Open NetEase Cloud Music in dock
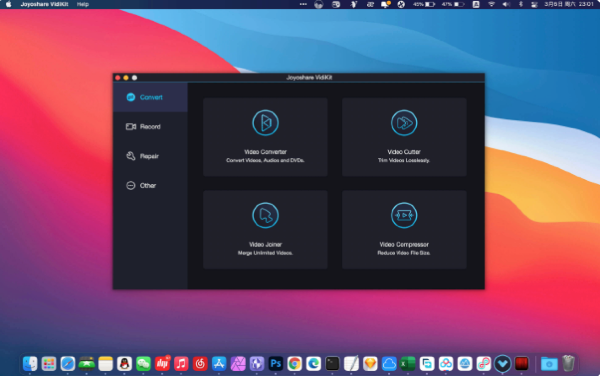The height and width of the screenshot is (376, 600). 200,363
